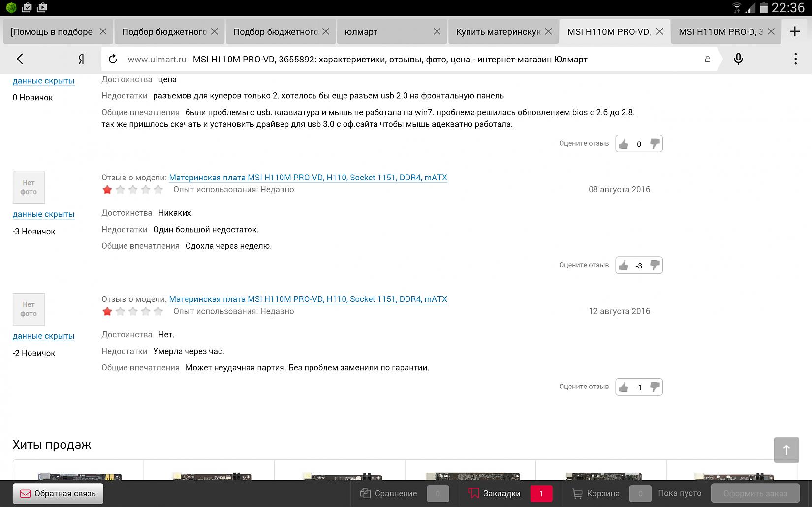812x507 pixels.
Task: Open 'данные скрыты' profile of the -2 Новичок reviewer
Action: coord(44,336)
